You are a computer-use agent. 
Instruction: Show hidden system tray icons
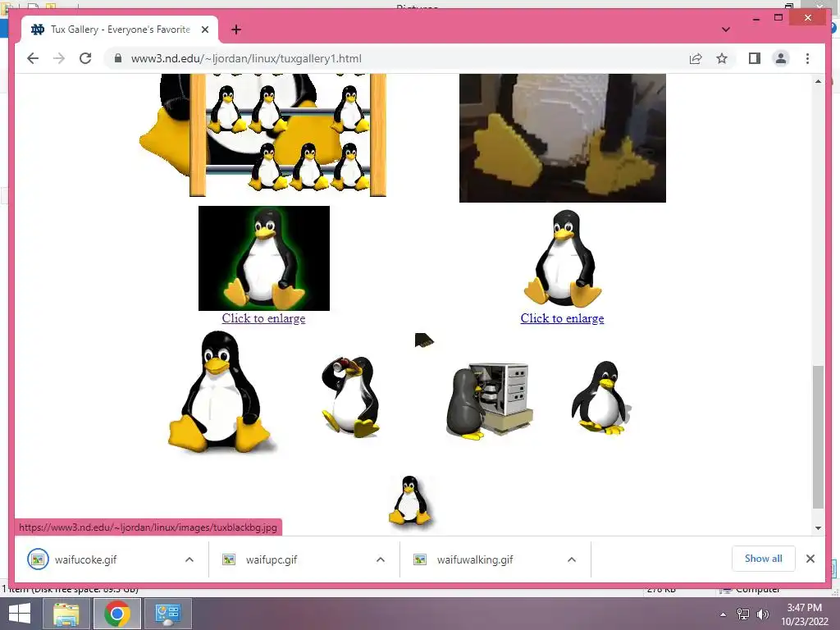click(724, 614)
